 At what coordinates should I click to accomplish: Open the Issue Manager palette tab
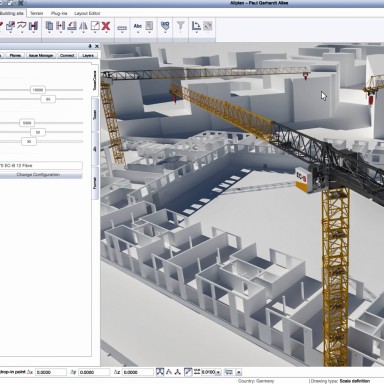41,55
